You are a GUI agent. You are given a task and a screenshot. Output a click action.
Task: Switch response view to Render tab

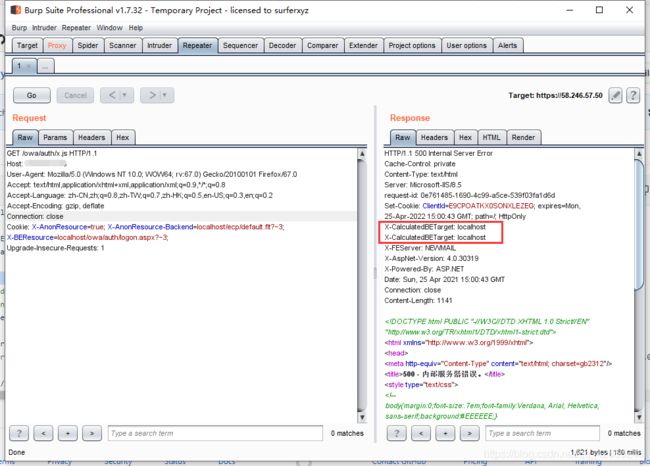pos(524,137)
